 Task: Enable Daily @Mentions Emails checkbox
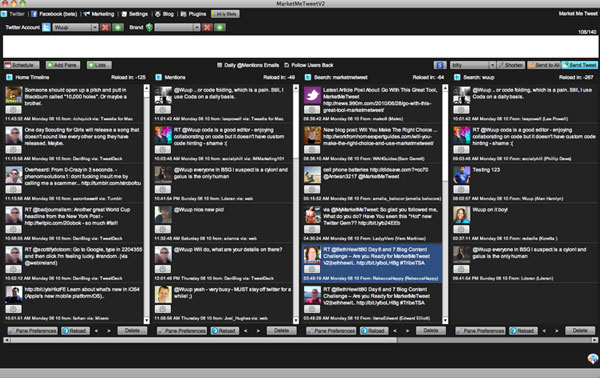click(220, 65)
